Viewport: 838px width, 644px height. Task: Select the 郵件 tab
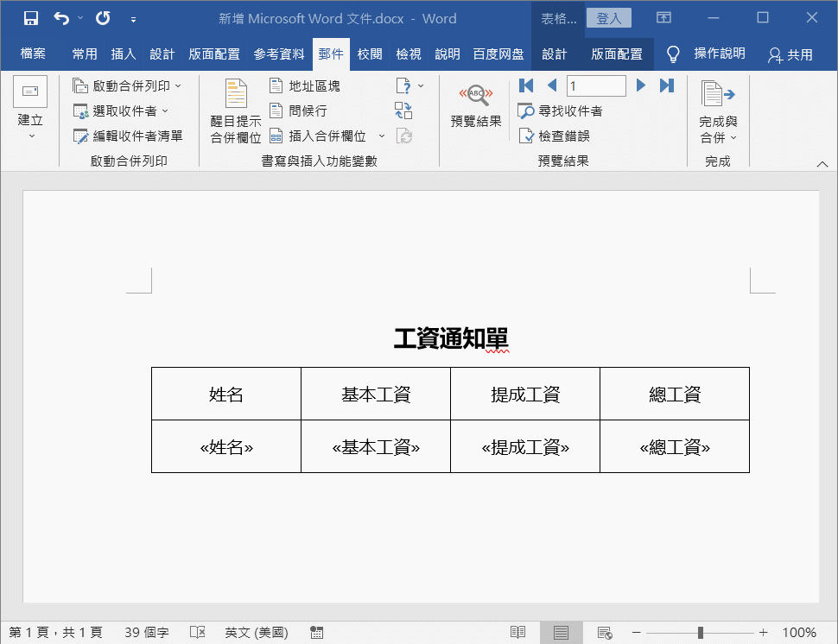(x=331, y=54)
